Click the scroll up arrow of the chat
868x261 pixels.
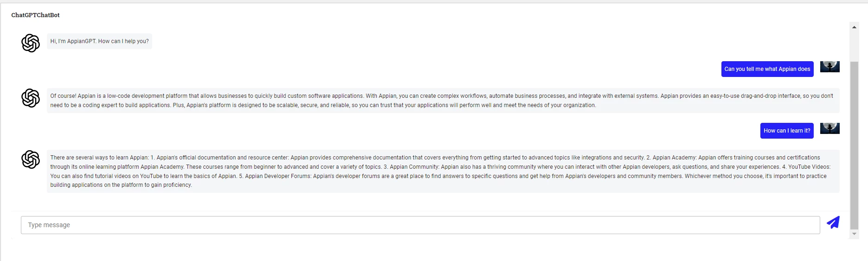854,27
